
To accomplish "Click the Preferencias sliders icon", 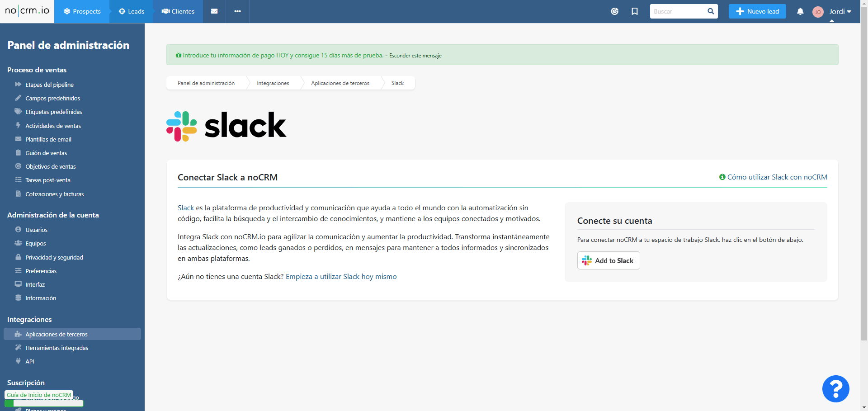I will click(18, 271).
